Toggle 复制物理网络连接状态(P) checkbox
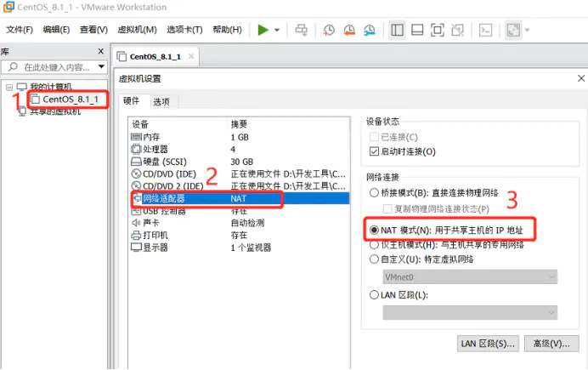The width and height of the screenshot is (588, 370). pyautogui.click(x=387, y=208)
